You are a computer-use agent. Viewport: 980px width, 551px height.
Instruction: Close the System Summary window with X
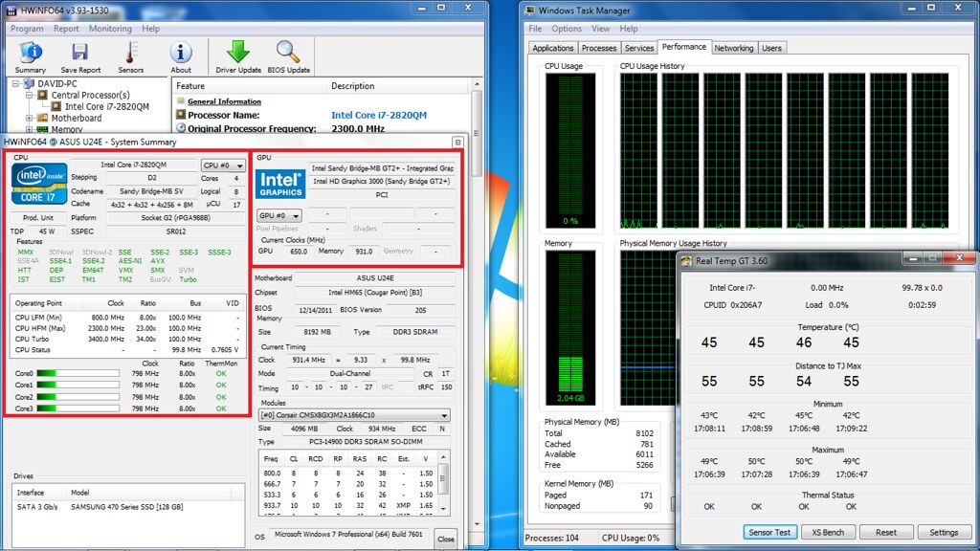pyautogui.click(x=457, y=143)
